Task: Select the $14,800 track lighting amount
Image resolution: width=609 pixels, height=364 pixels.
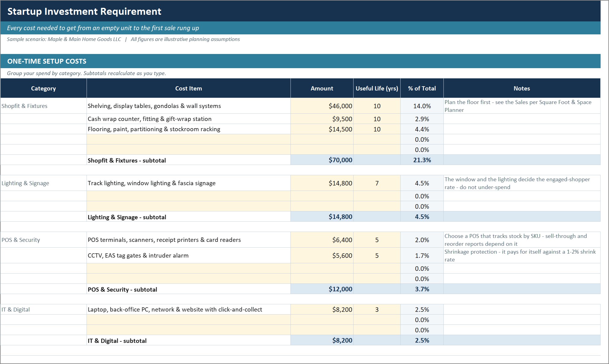Action: coord(322,183)
